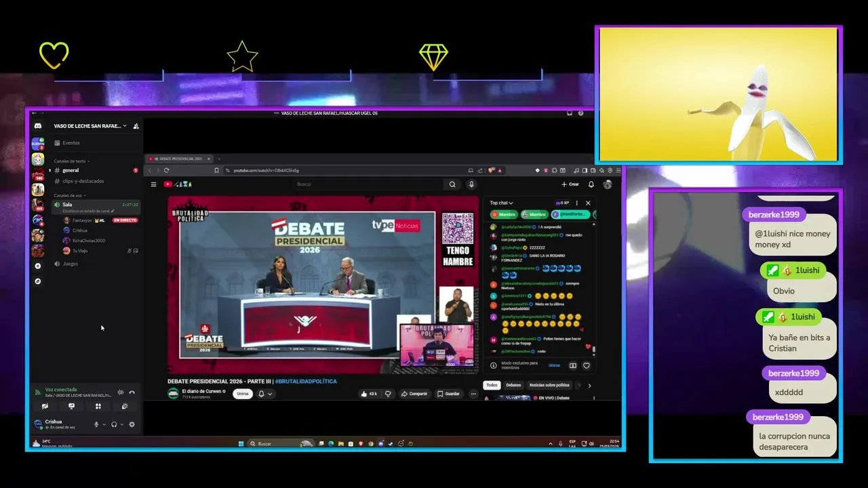Collapse the Canales de voz category
868x488 pixels.
pyautogui.click(x=70, y=195)
